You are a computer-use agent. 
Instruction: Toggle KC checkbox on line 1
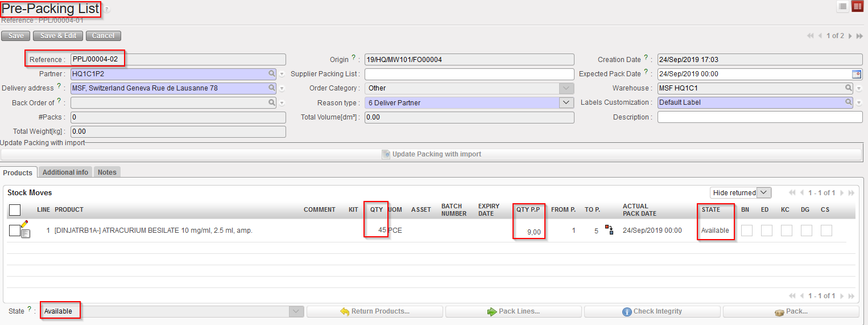click(786, 231)
